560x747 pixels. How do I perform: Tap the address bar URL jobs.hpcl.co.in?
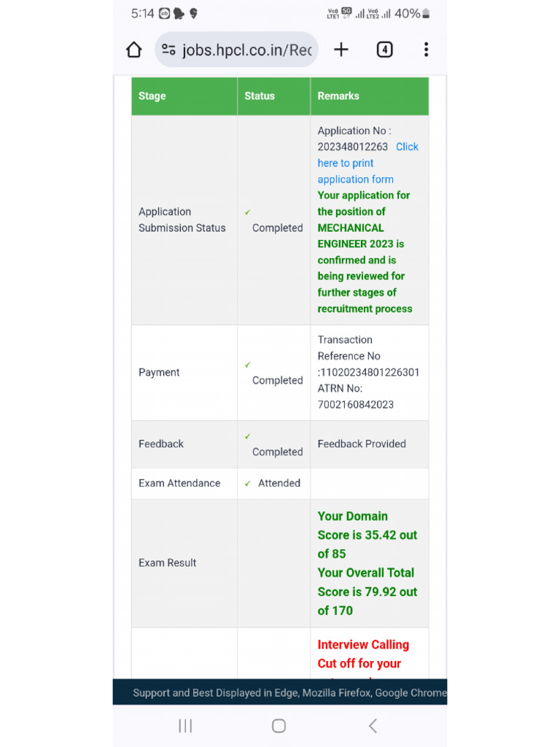point(246,50)
